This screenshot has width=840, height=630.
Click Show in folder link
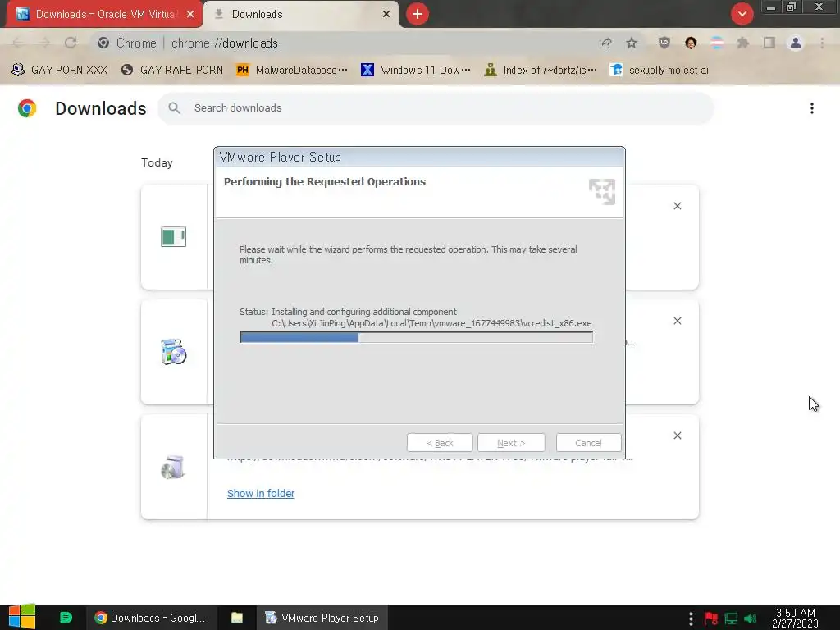pos(261,493)
